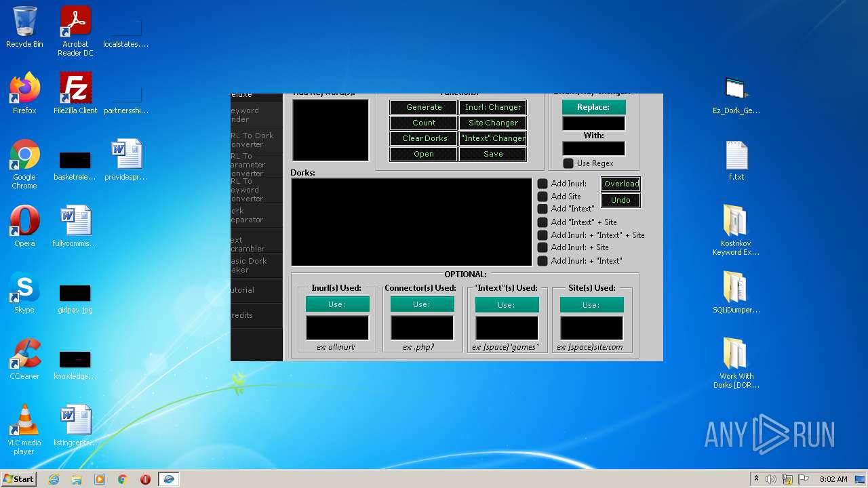The width and height of the screenshot is (868, 488).
Task: Open media player taskbar icon
Action: [100, 479]
